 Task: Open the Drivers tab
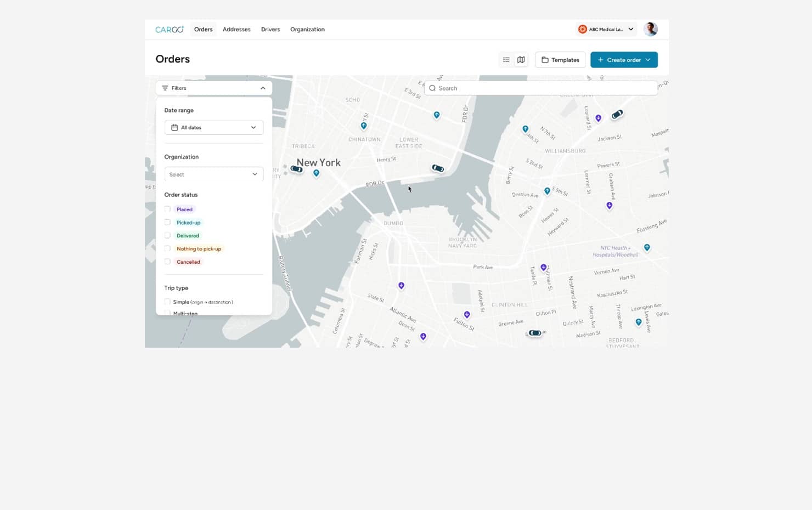click(270, 30)
